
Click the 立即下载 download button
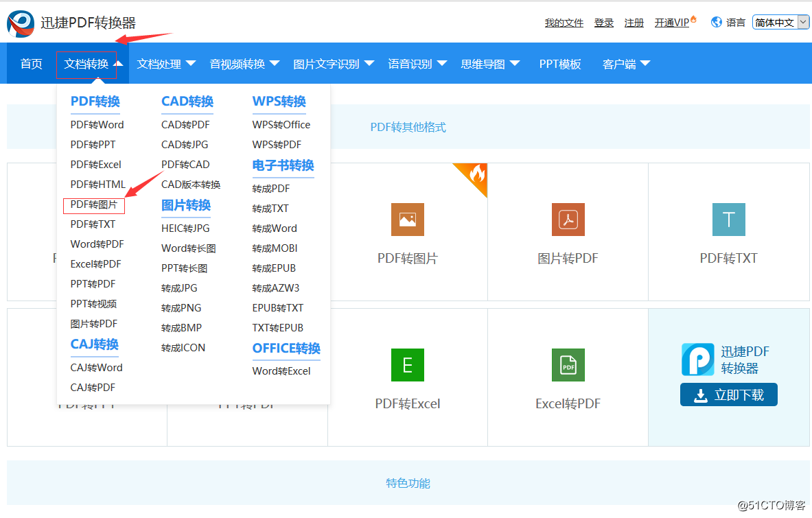729,395
